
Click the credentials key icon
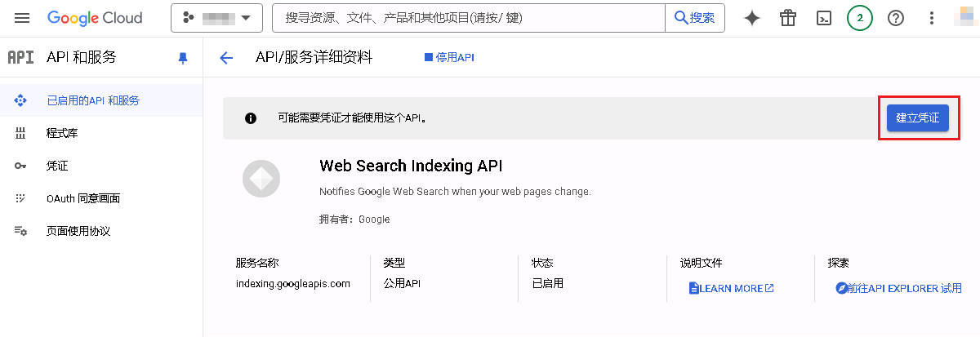pyautogui.click(x=21, y=166)
